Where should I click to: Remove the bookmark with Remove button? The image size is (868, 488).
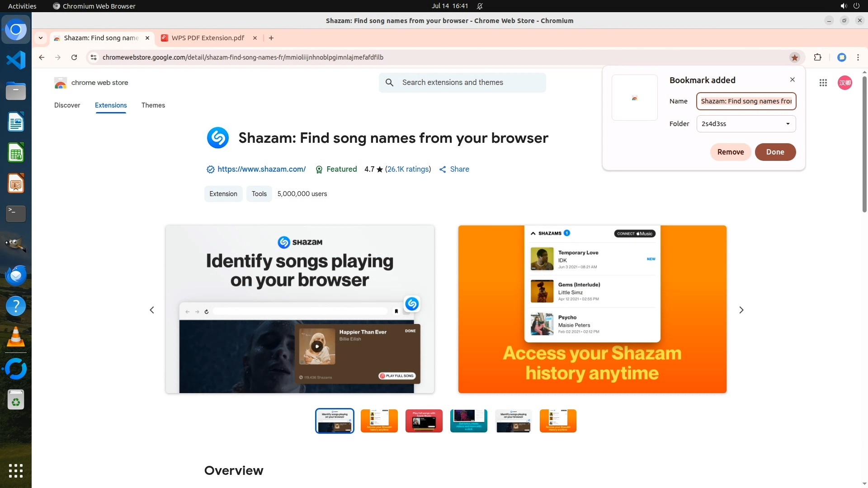730,152
